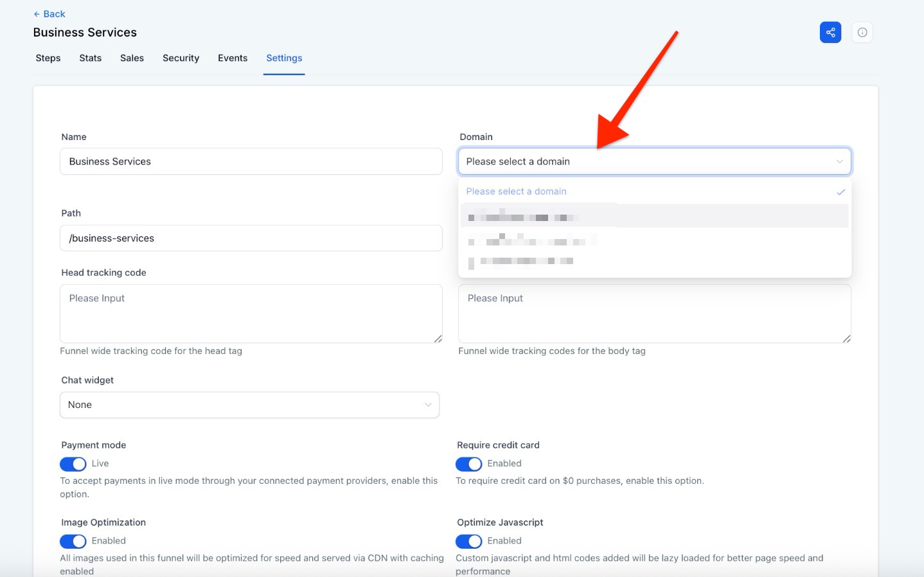Switch to the Stats tab
This screenshot has height=577, width=924.
[91, 58]
